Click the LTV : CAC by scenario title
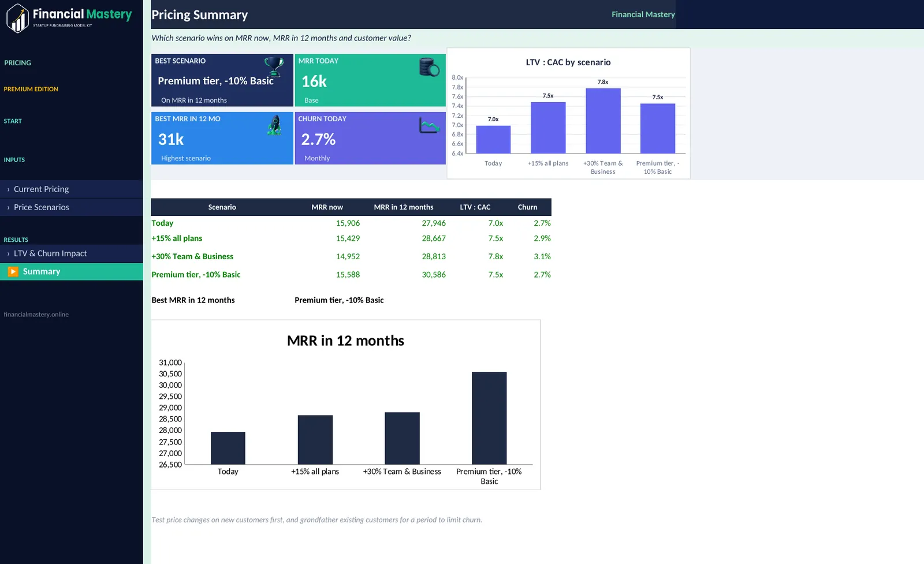Image resolution: width=924 pixels, height=564 pixels. [568, 62]
